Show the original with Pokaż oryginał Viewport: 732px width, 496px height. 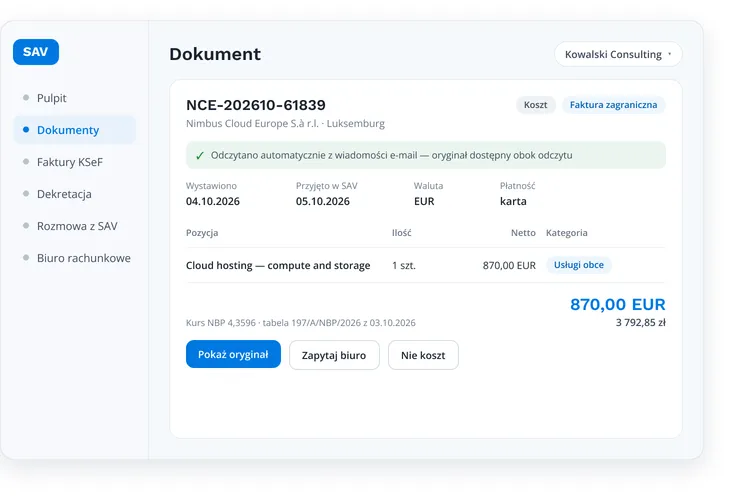pos(233,354)
